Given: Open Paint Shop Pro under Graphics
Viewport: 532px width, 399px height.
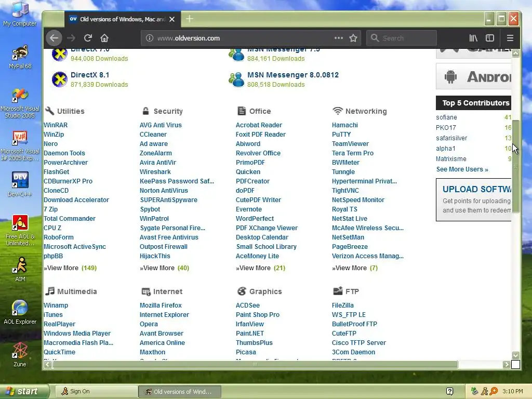Looking at the screenshot, I should point(258,315).
